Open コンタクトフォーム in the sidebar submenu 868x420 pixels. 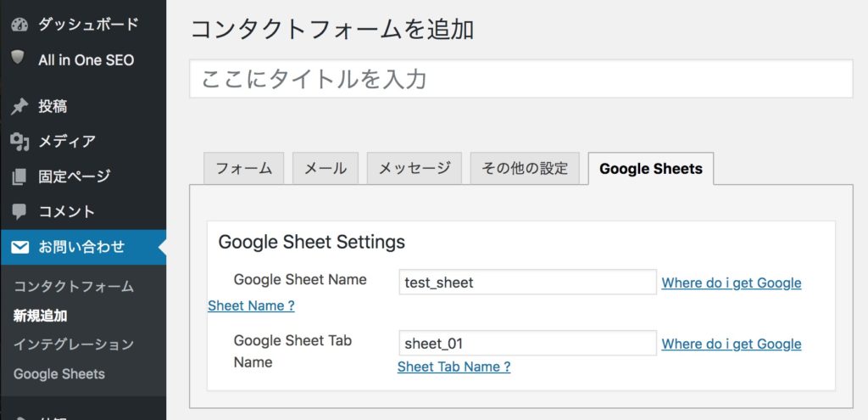pyautogui.click(x=74, y=287)
